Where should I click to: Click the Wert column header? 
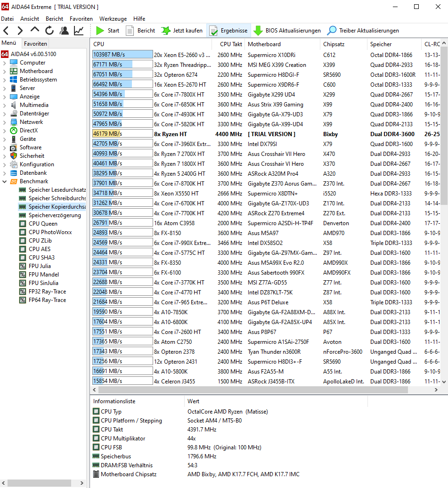276,401
